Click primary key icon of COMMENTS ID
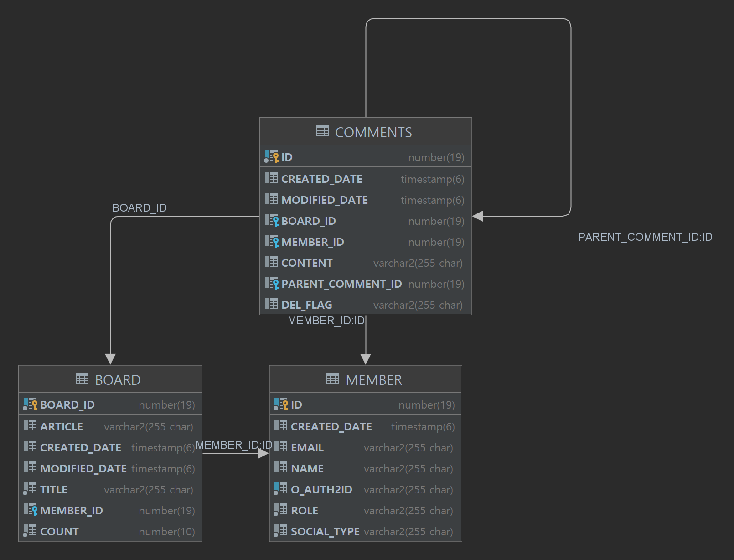This screenshot has height=560, width=734. pos(272,157)
